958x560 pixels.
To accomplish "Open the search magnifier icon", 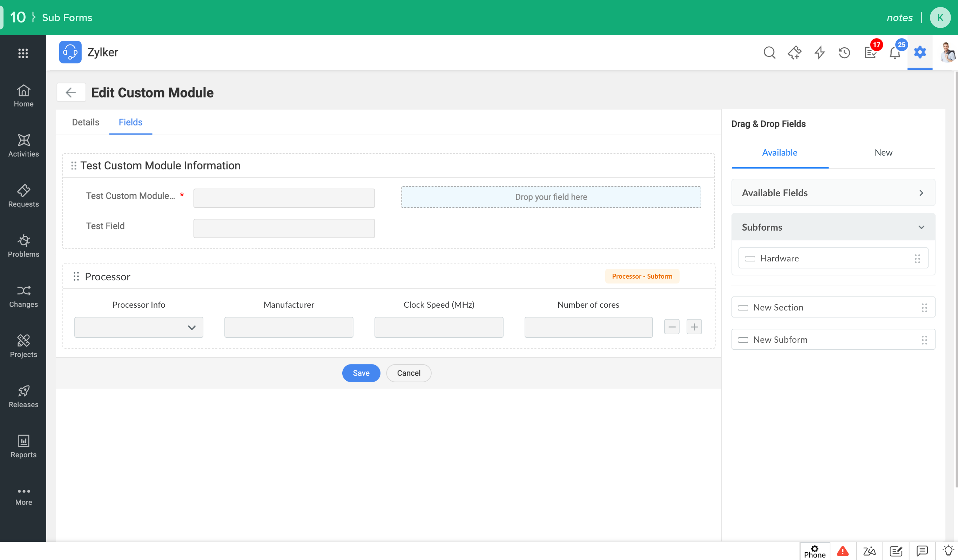I will pos(769,53).
